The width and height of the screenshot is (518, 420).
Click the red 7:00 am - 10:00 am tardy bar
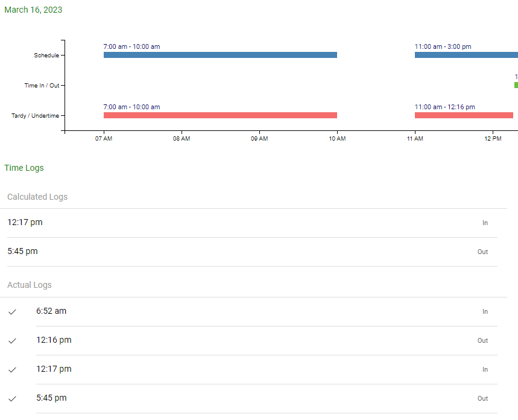[220, 115]
